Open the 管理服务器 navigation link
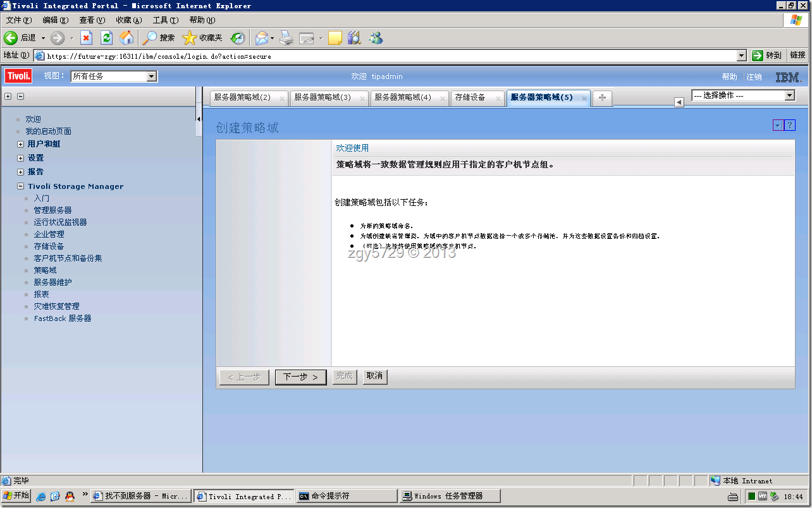812x508 pixels. click(53, 210)
